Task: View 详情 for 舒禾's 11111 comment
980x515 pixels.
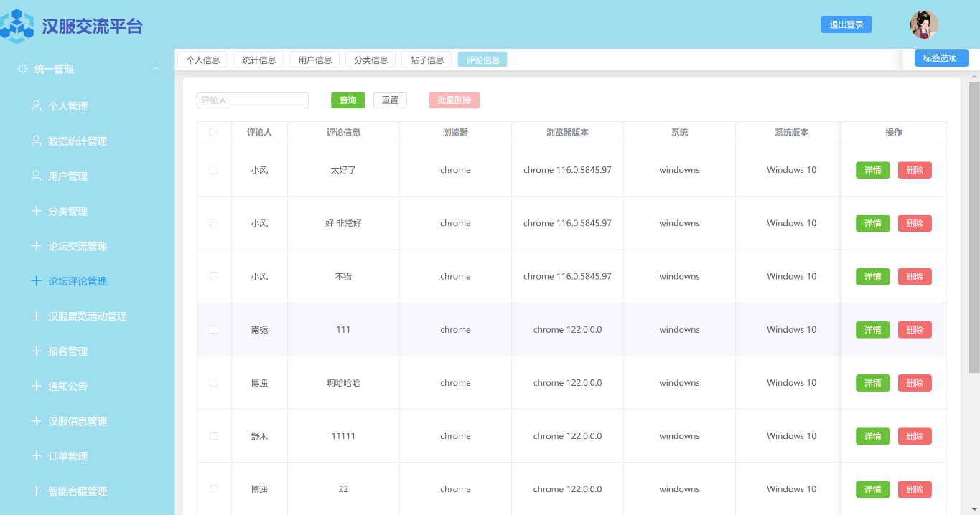Action: 872,435
